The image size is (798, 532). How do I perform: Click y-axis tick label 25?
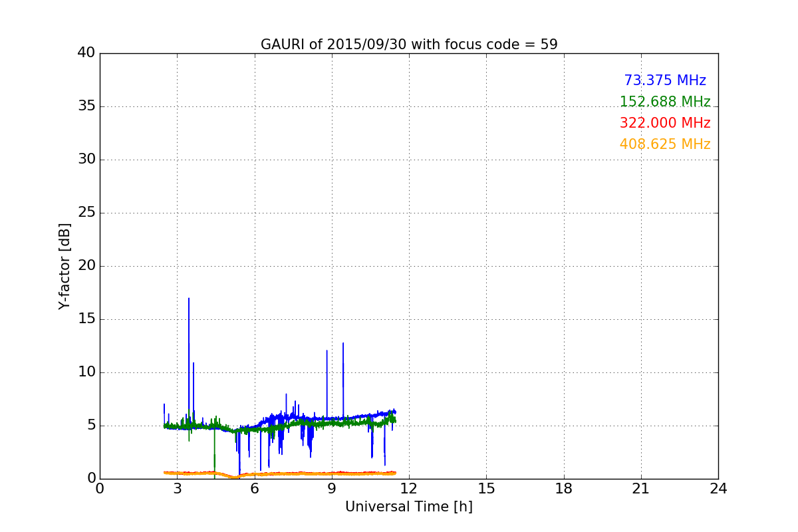tap(86, 213)
